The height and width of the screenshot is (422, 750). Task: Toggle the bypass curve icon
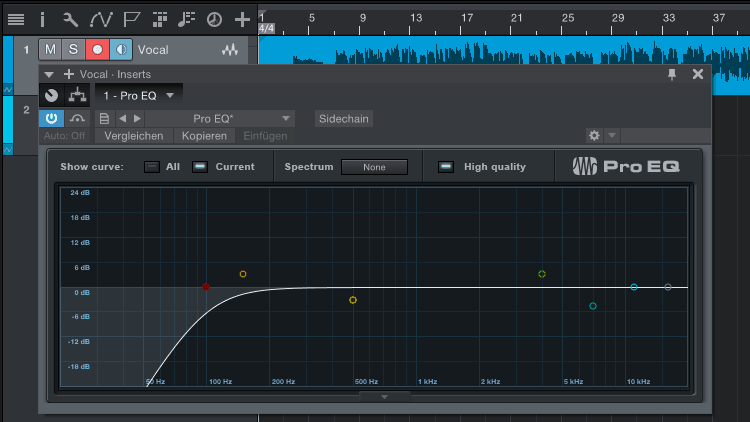(x=77, y=118)
